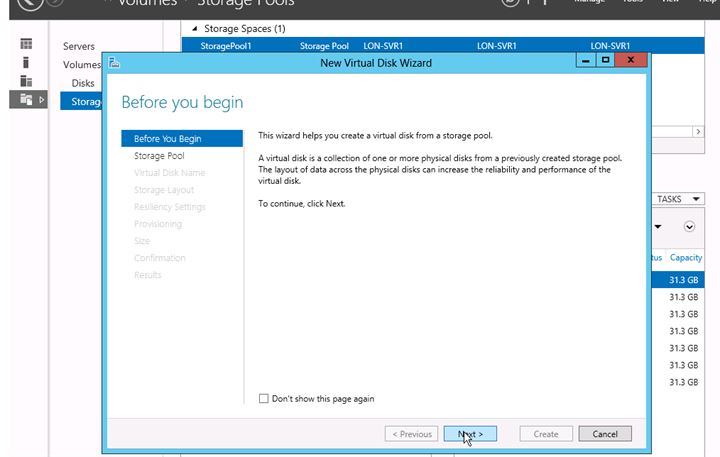Maximize the New Virtual Disk Wizard window
The height and width of the screenshot is (457, 720).
coord(605,62)
